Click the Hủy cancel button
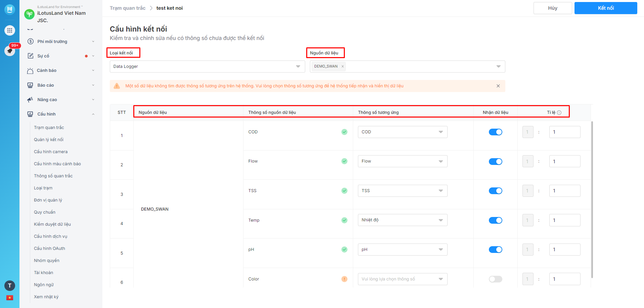Image resolution: width=644 pixels, height=308 pixels. [x=553, y=8]
